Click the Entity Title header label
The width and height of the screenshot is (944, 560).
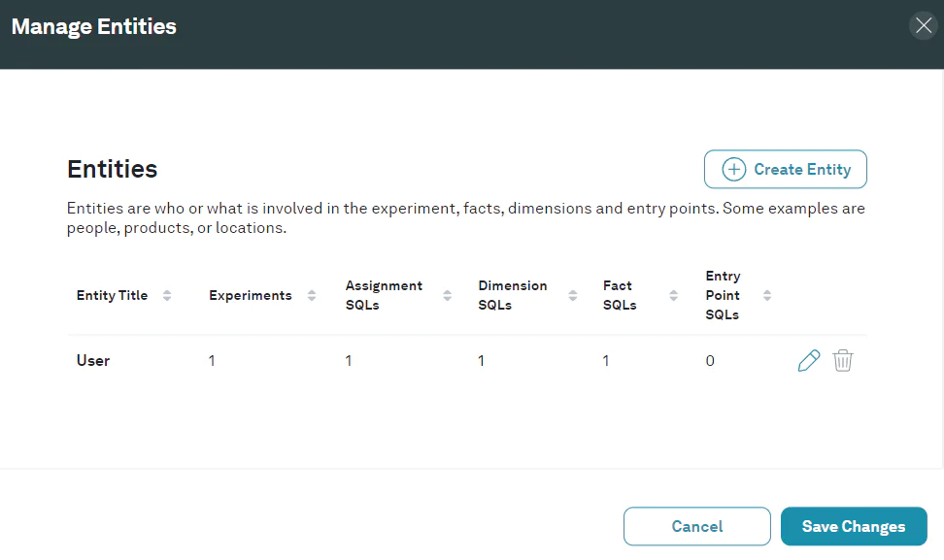coord(112,295)
